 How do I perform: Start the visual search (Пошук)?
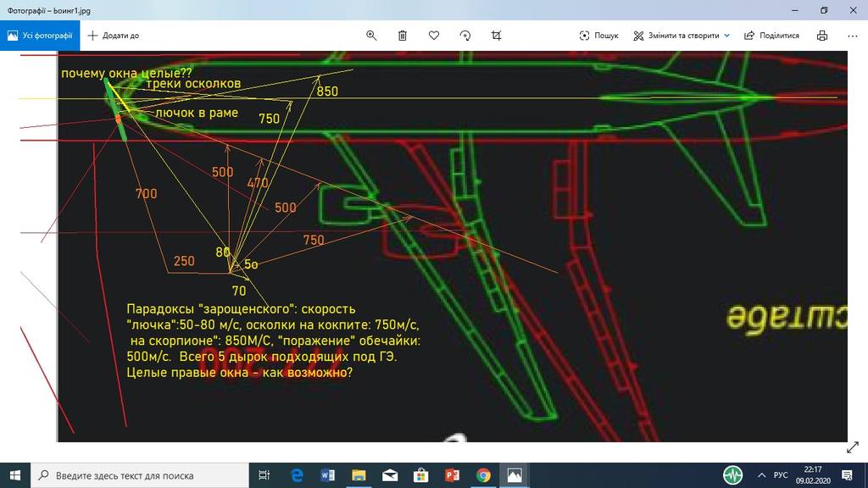point(599,36)
